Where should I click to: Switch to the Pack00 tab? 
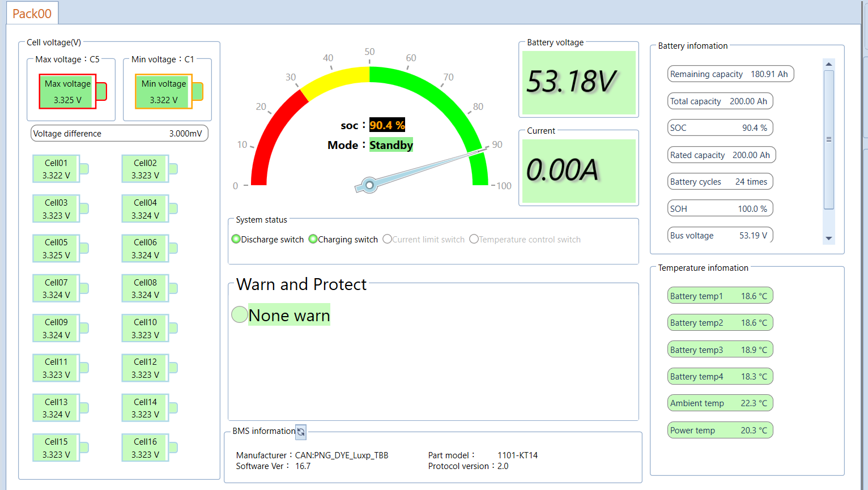coord(32,14)
